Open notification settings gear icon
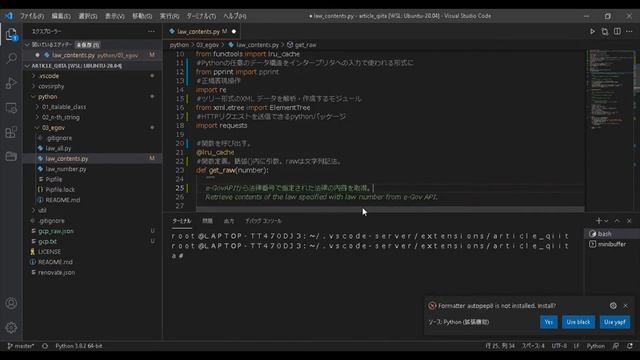The width and height of the screenshot is (640, 360). click(x=613, y=306)
